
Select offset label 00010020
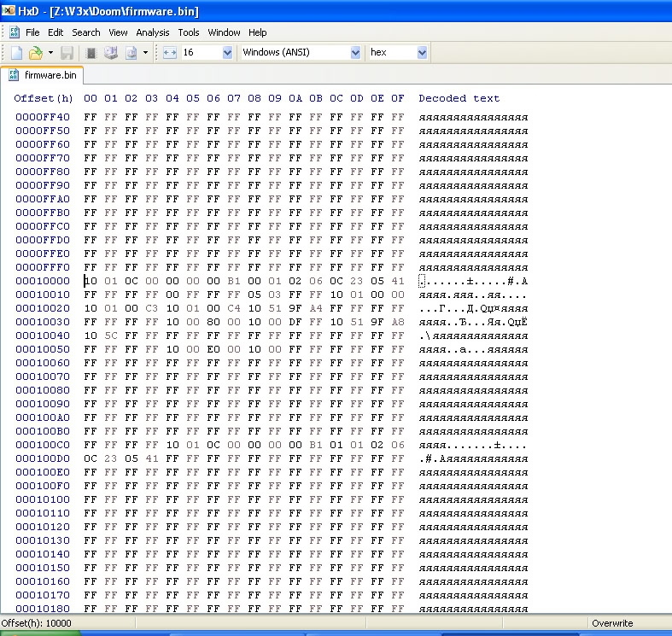pyautogui.click(x=43, y=308)
